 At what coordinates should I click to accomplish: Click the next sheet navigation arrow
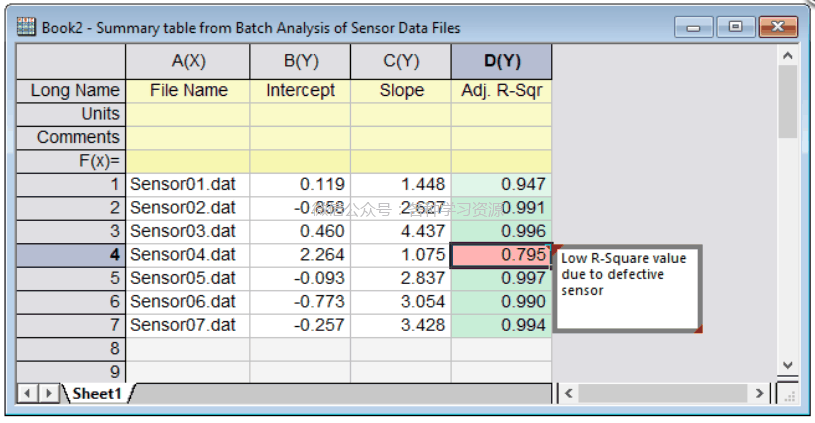coord(47,394)
